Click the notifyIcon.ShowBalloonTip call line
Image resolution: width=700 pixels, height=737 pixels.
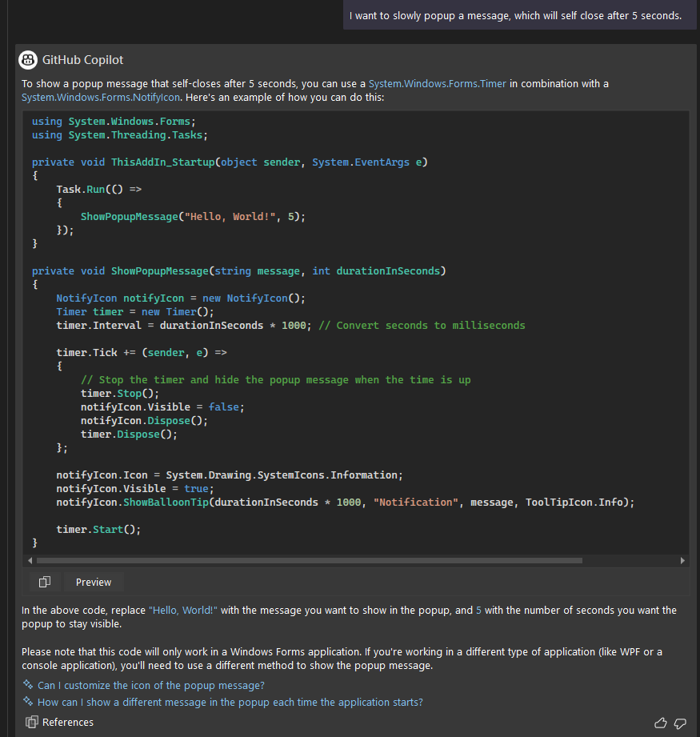click(346, 503)
